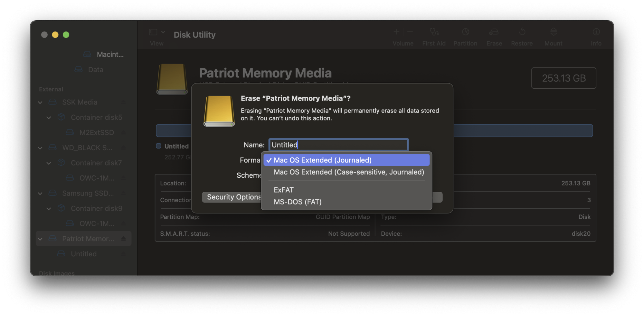This screenshot has height=316, width=644.
Task: Click the yellow drive icon in the erase dialog
Action: (219, 111)
